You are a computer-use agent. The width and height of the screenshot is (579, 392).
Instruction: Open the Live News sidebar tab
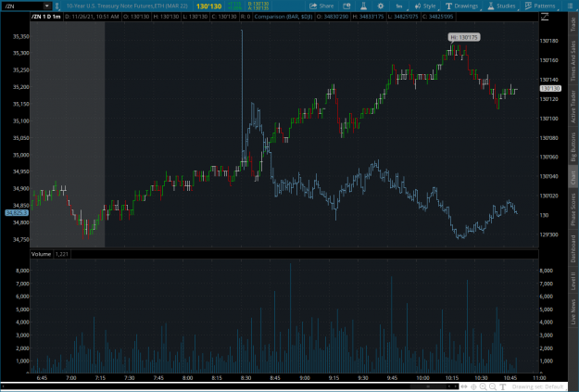click(x=573, y=311)
